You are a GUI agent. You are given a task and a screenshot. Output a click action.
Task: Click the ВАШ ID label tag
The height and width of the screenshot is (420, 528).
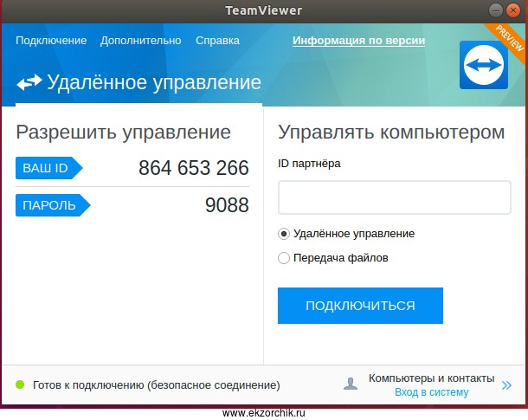click(48, 168)
